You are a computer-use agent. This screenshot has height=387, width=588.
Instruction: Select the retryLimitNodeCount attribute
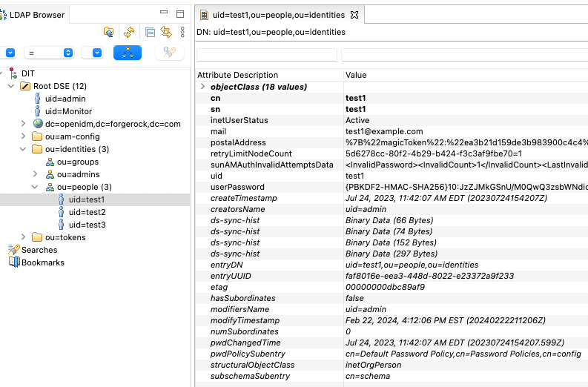coord(251,153)
